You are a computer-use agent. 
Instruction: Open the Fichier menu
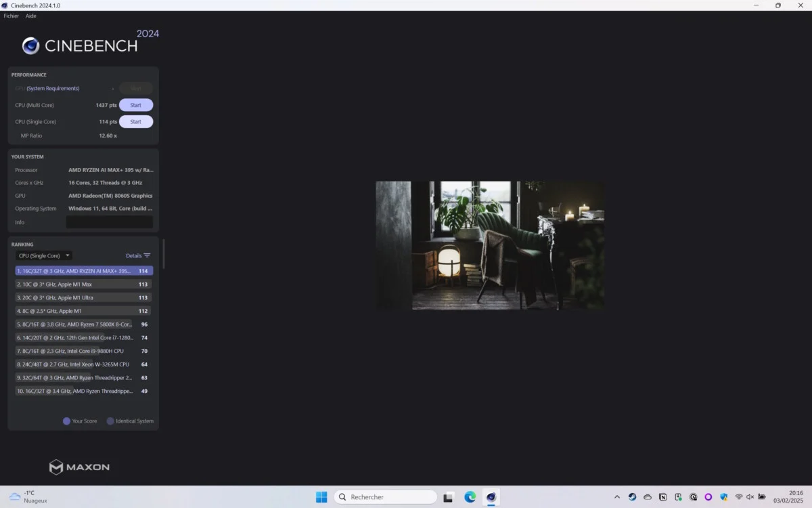(x=11, y=16)
